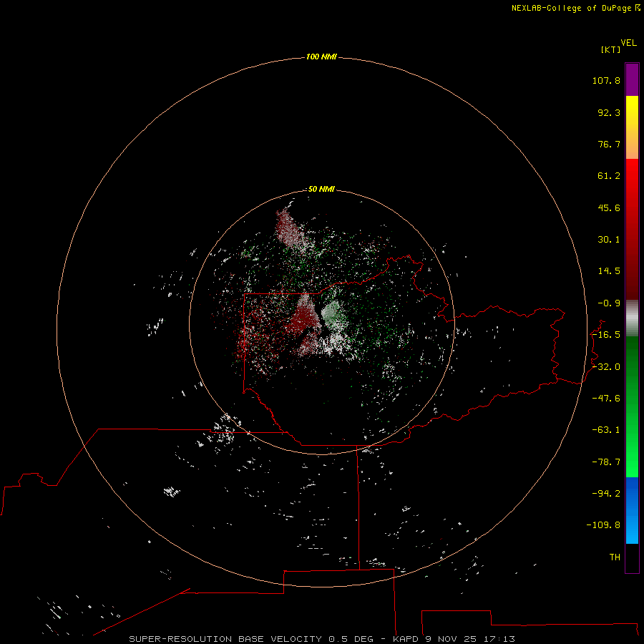
Task: Click the 61.2 velocity scale value
Action: click(609, 176)
